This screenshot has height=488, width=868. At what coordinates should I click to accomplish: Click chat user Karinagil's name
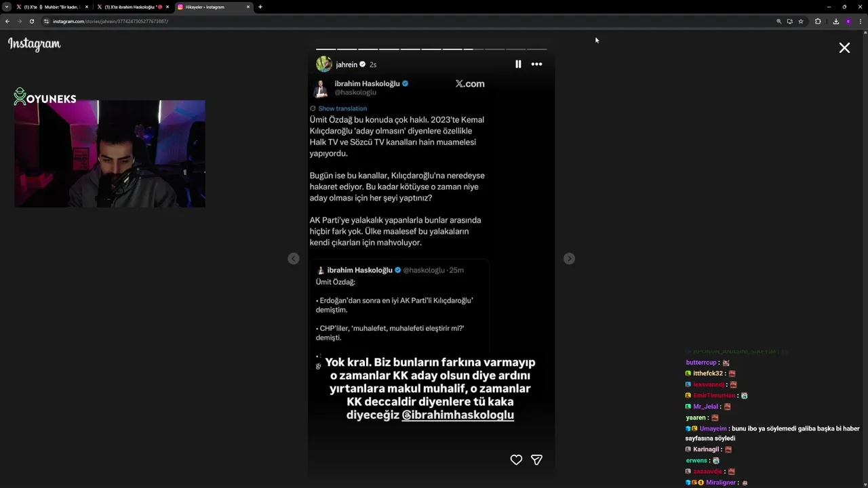[x=706, y=449]
